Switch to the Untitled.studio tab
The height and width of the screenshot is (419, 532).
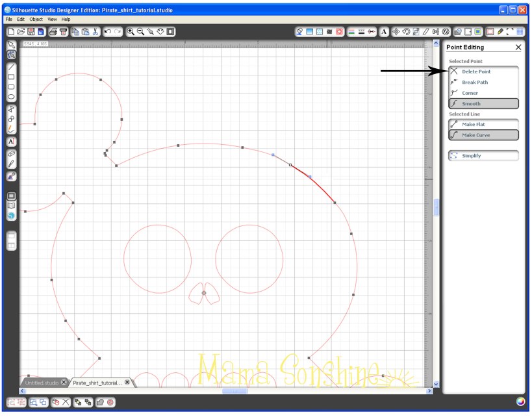[42, 383]
